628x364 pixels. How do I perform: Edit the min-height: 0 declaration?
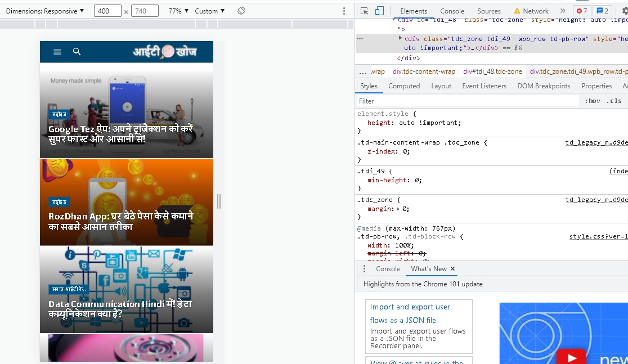[x=394, y=180]
